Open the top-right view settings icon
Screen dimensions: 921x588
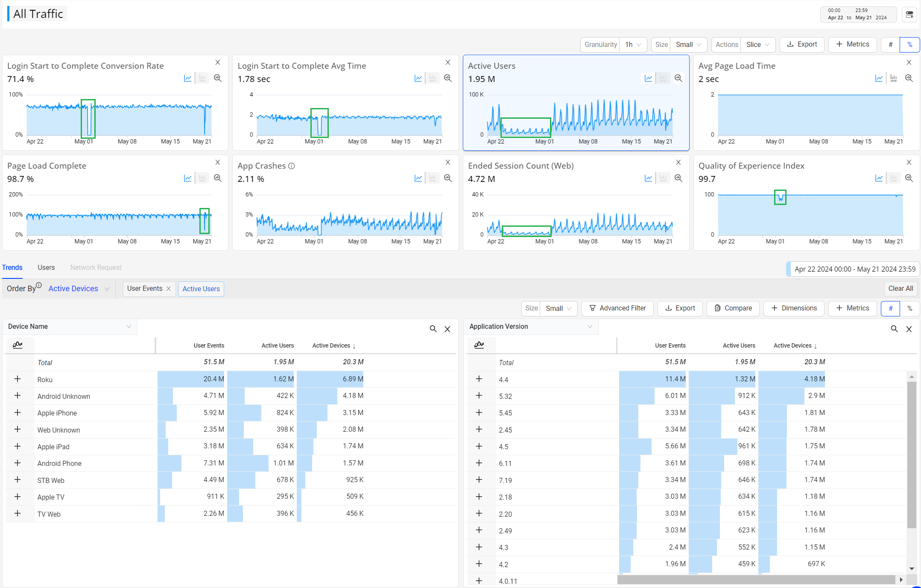coord(909,14)
